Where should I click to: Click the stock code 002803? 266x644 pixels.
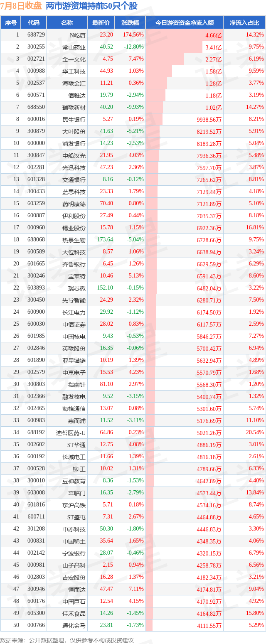pos(36,577)
